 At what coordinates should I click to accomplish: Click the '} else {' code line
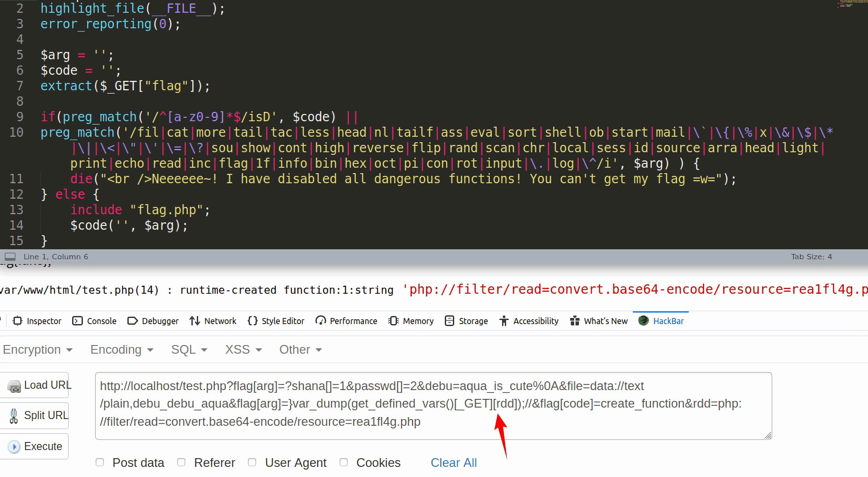coord(70,194)
